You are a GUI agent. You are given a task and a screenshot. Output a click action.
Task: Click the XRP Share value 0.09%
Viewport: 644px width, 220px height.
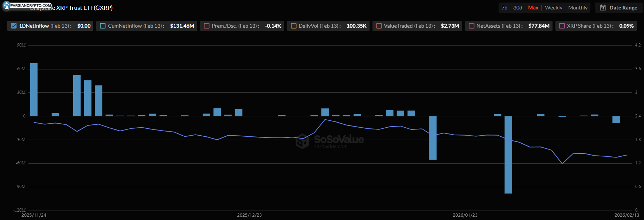(626, 26)
